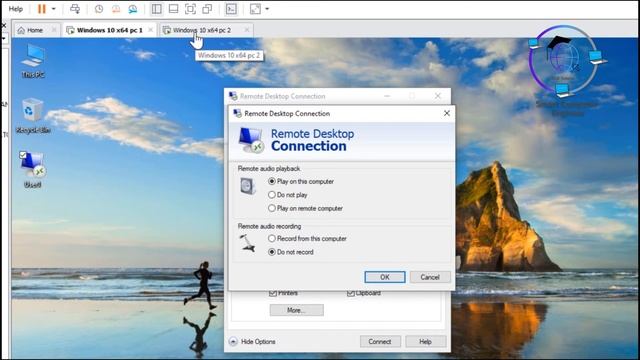Click the front dialog title bar icon
Image resolution: width=640 pixels, height=360 pixels.
pyautogui.click(x=237, y=113)
